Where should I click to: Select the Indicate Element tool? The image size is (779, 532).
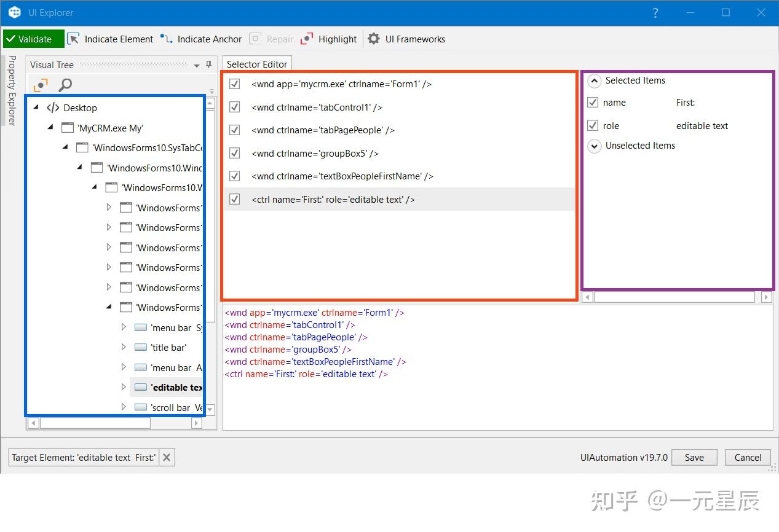pyautogui.click(x=111, y=39)
